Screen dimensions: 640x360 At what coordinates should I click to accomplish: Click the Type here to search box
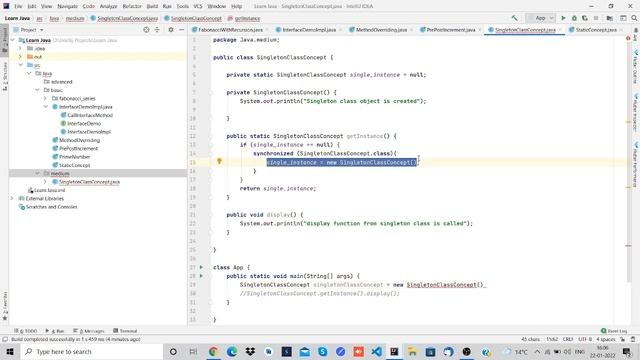(91, 351)
